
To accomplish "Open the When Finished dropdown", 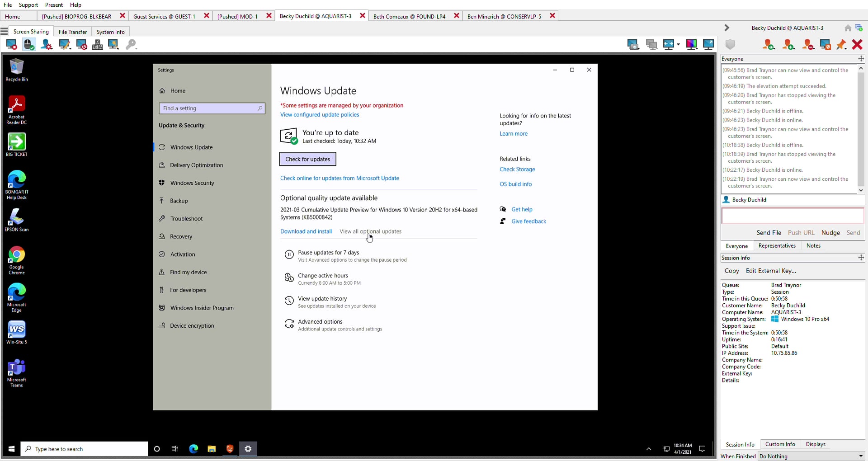I will coord(811,456).
